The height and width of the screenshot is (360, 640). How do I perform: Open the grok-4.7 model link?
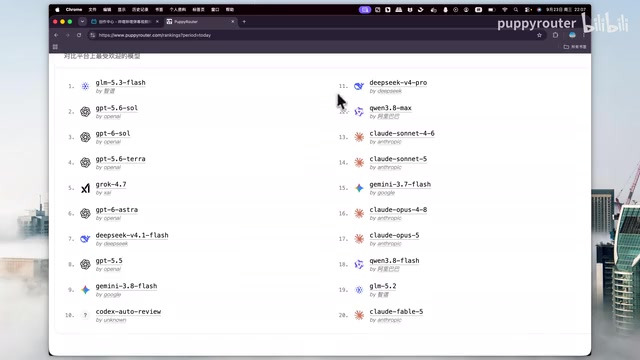point(111,184)
